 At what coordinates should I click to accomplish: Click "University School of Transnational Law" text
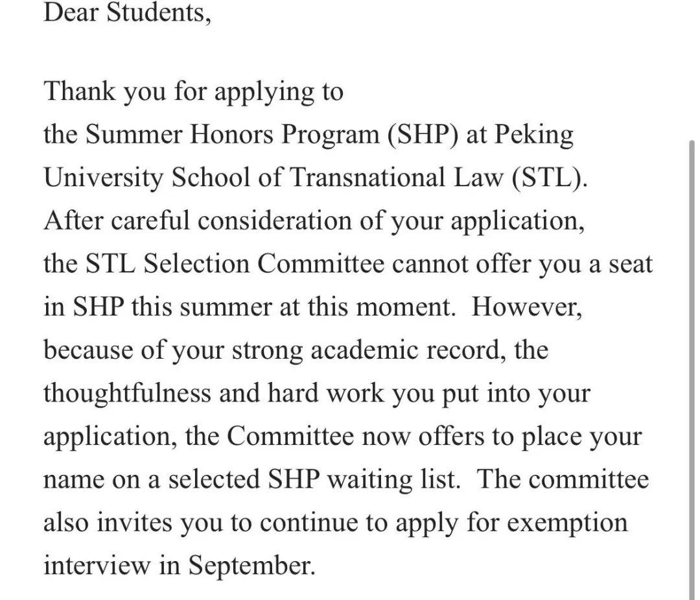[273, 178]
